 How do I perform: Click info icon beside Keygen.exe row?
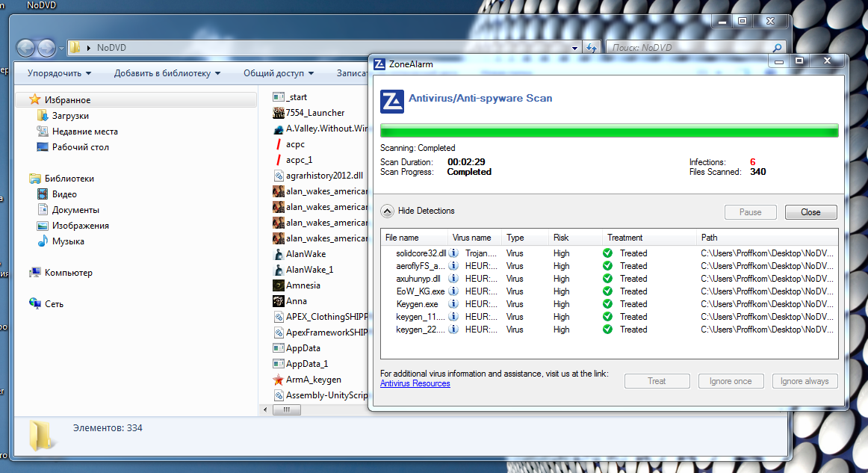pos(453,304)
